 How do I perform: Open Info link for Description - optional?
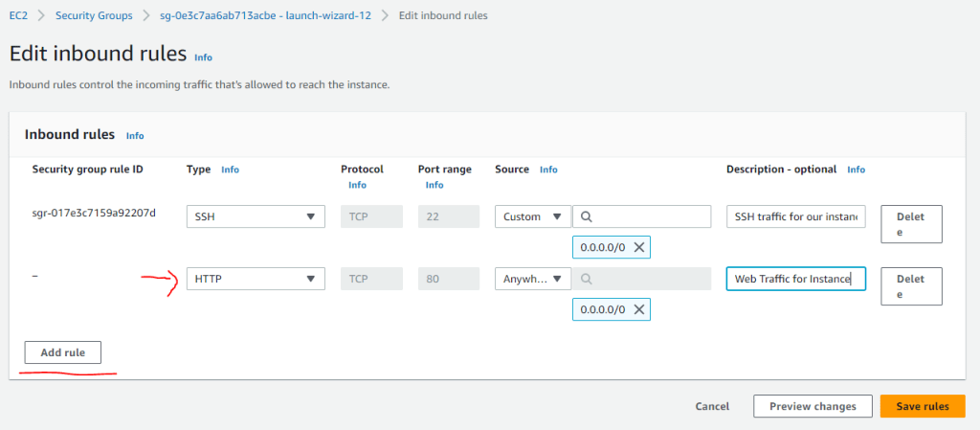857,170
